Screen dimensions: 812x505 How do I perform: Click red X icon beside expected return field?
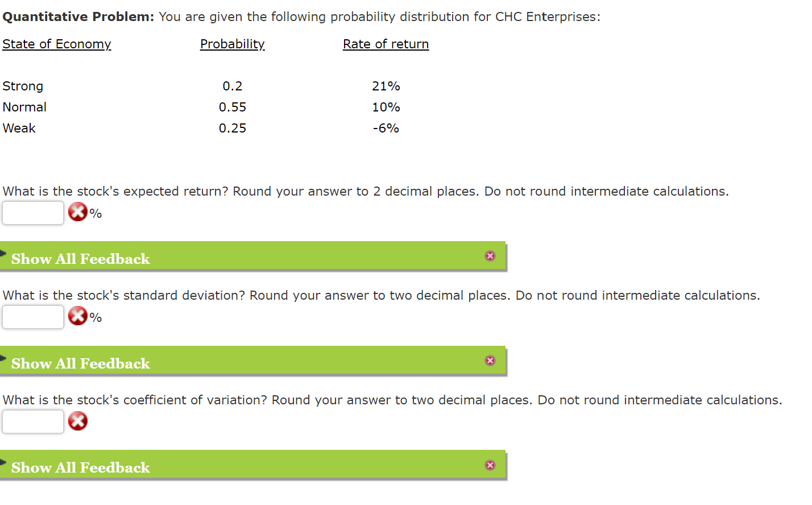[77, 212]
